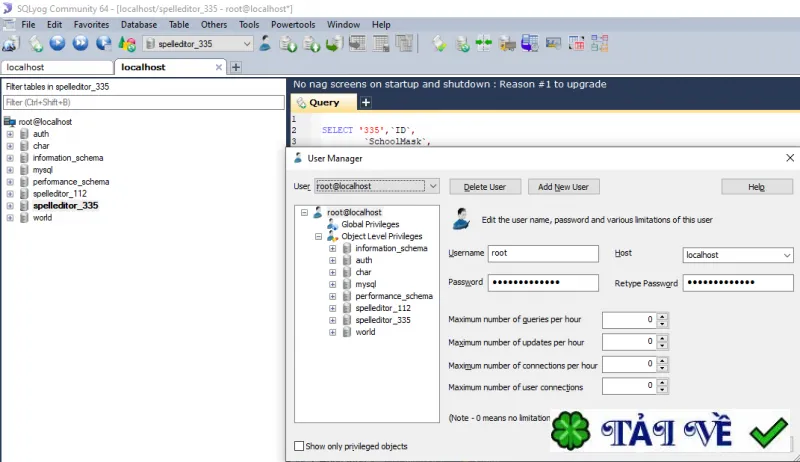Viewport: 800px width, 462px height.
Task: Open the Powertools menu
Action: (293, 24)
